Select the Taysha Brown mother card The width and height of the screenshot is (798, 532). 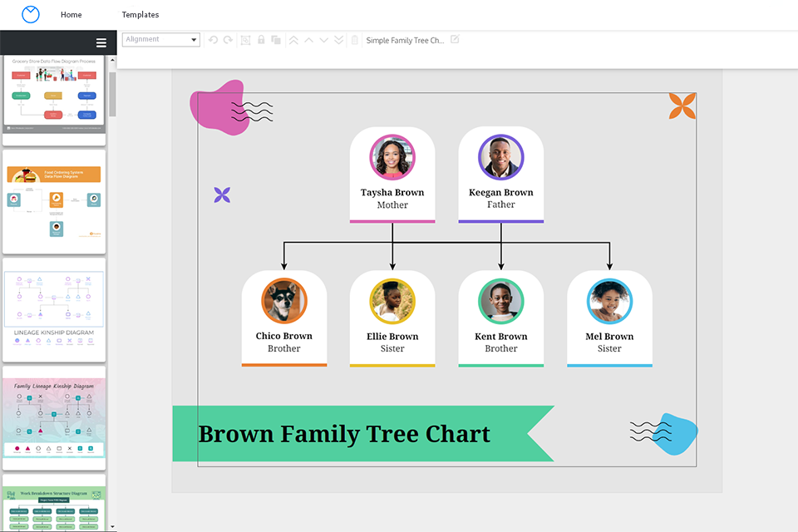[392, 175]
